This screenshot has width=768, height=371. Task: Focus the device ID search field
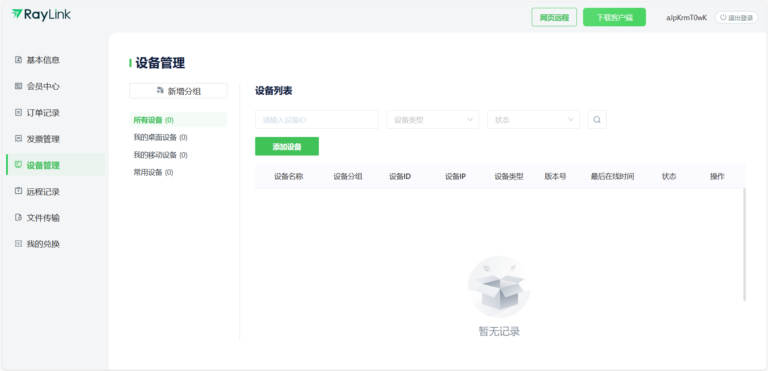pyautogui.click(x=317, y=120)
